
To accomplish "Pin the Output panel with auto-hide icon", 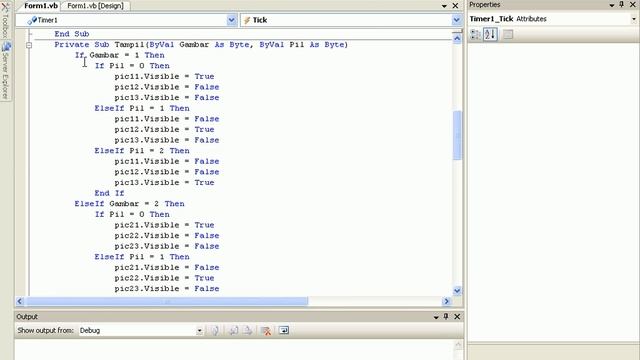I will pyautogui.click(x=446, y=316).
